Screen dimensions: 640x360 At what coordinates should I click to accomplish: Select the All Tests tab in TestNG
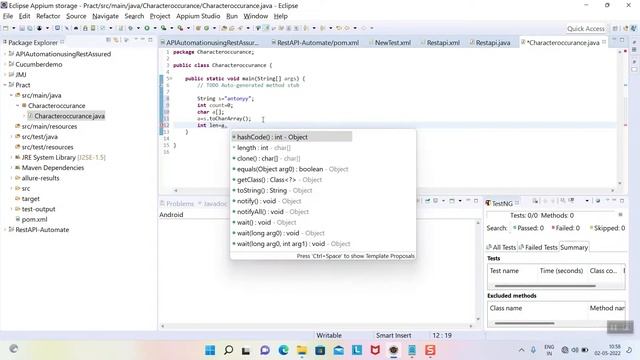(501, 247)
